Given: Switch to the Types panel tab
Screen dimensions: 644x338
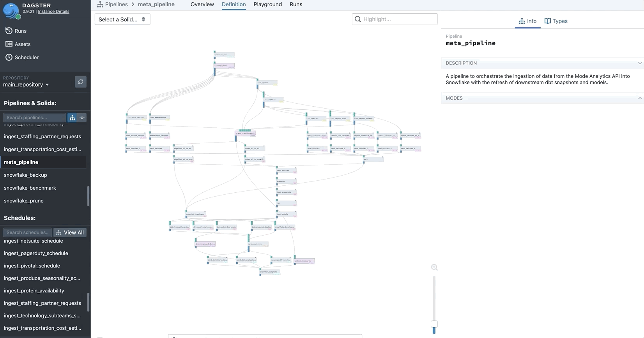Looking at the screenshot, I should pos(556,21).
